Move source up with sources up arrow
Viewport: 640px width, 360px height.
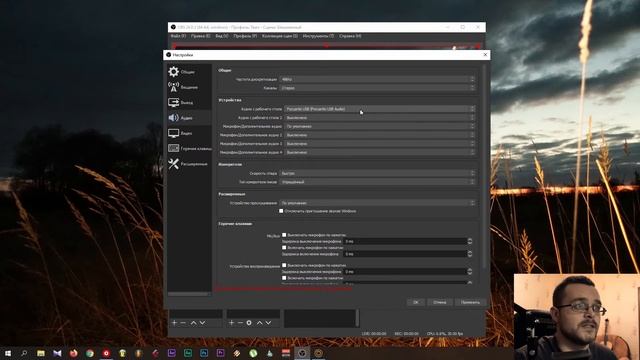tap(260, 323)
